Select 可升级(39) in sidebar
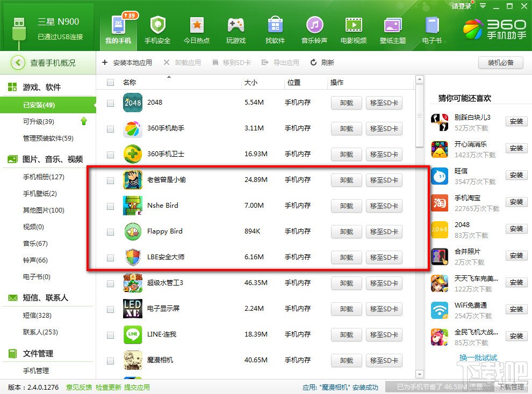This screenshot has width=532, height=394. [38, 122]
